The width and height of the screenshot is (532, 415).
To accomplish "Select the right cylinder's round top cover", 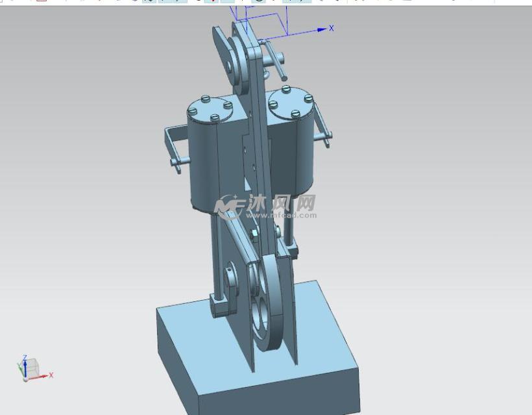I will [x=291, y=102].
